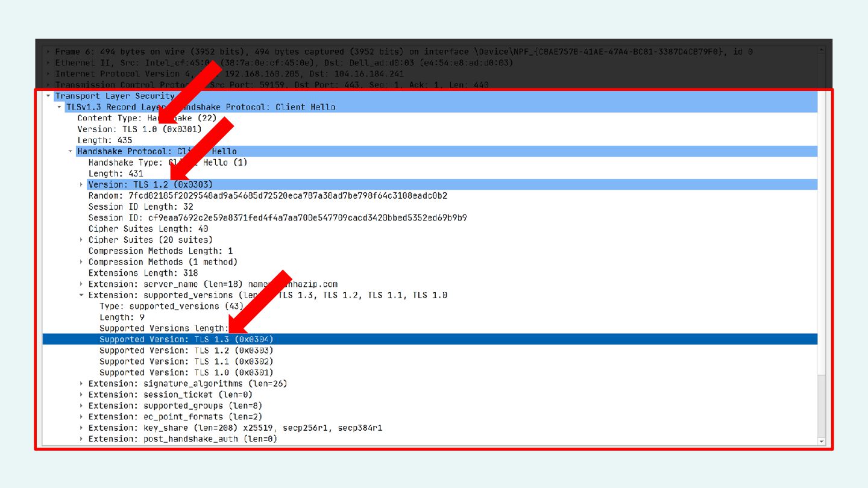Viewport: 868px width, 488px height.
Task: Expand Cipher Suites (20 suites)
Action: click(81, 240)
